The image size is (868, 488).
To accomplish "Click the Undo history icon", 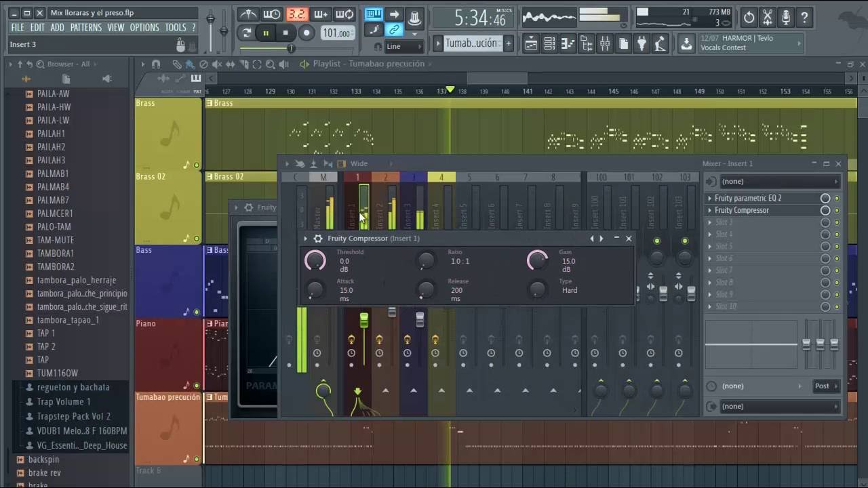I will pyautogui.click(x=749, y=18).
